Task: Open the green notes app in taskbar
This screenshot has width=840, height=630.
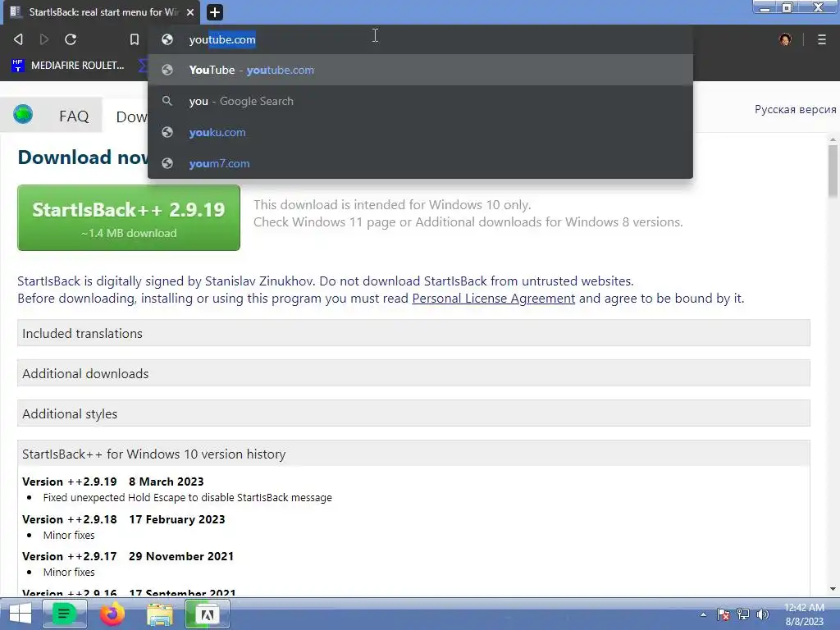Action: (64, 614)
